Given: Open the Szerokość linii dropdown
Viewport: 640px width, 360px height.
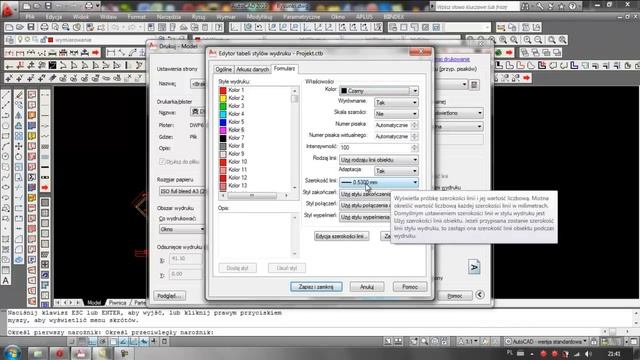Looking at the screenshot, I should point(379,182).
